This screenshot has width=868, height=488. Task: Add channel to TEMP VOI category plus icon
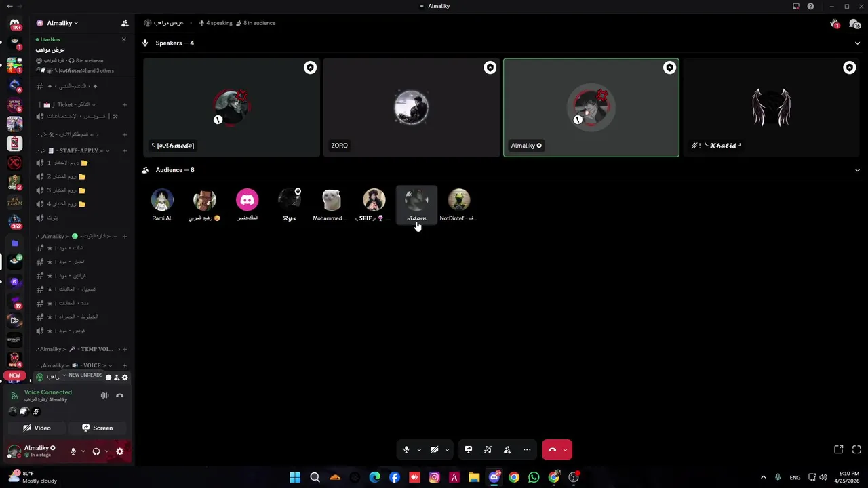(125, 349)
